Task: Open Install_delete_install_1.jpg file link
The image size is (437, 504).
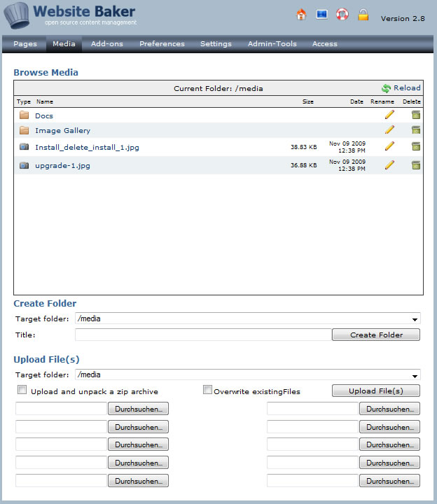Action: pos(87,147)
